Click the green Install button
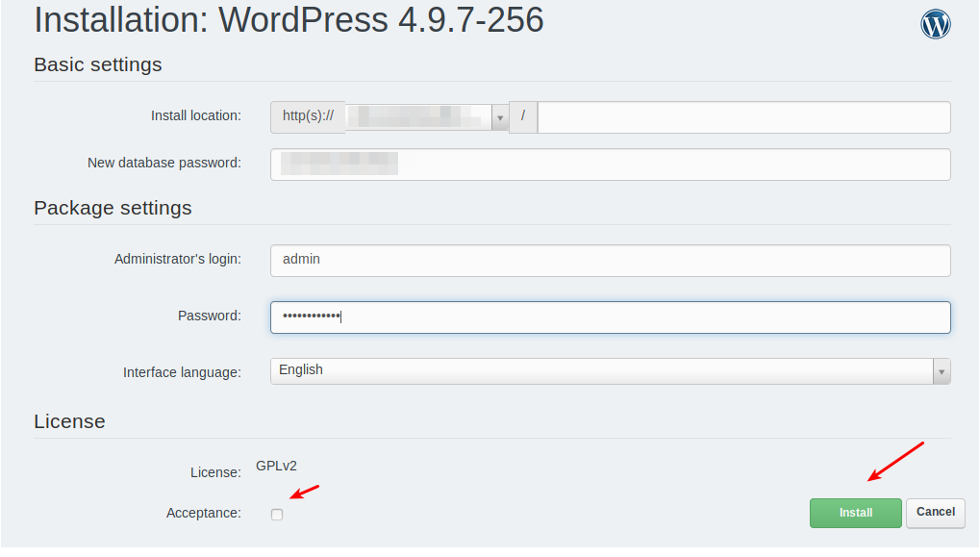 856,513
